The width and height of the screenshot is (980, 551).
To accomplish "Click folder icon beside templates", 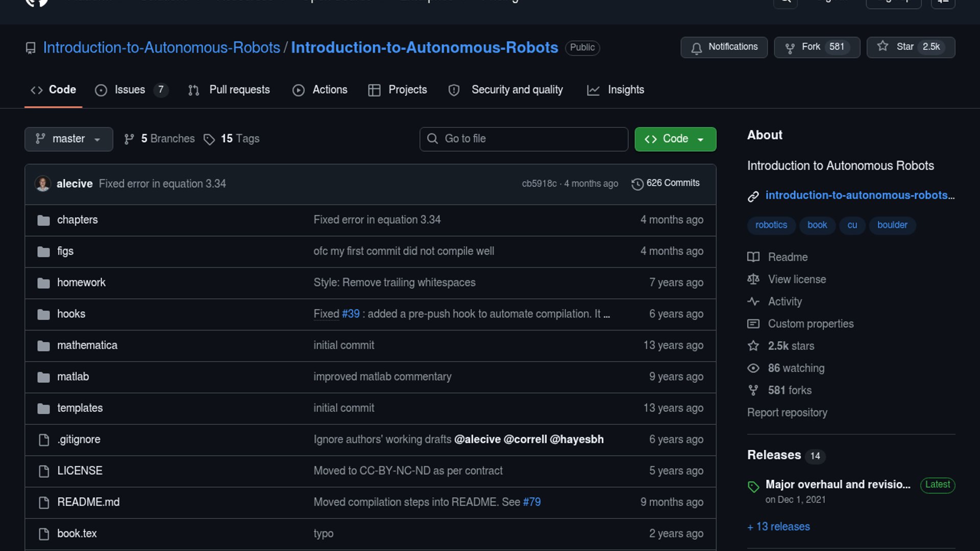I will (44, 409).
